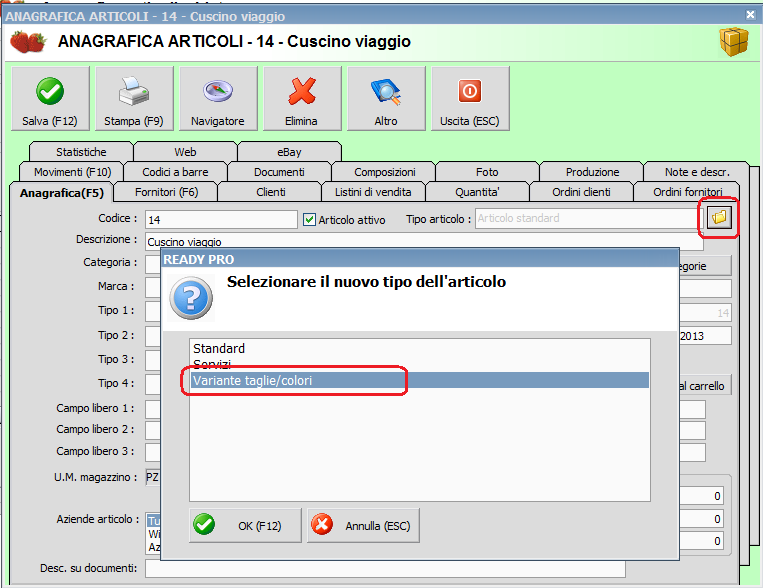This screenshot has width=763, height=588.
Task: Click the blue question mark dialog icon
Action: coord(191,298)
